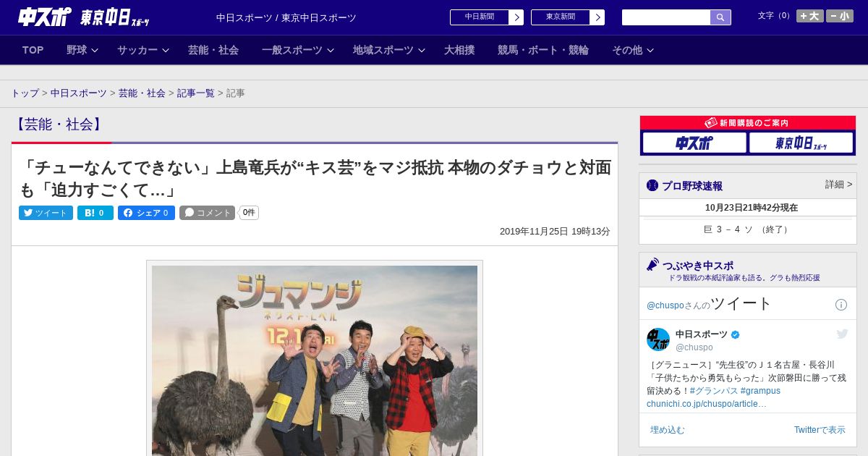Open the 大相撲 menu item
Viewport: 868px width, 456px height.
[459, 50]
